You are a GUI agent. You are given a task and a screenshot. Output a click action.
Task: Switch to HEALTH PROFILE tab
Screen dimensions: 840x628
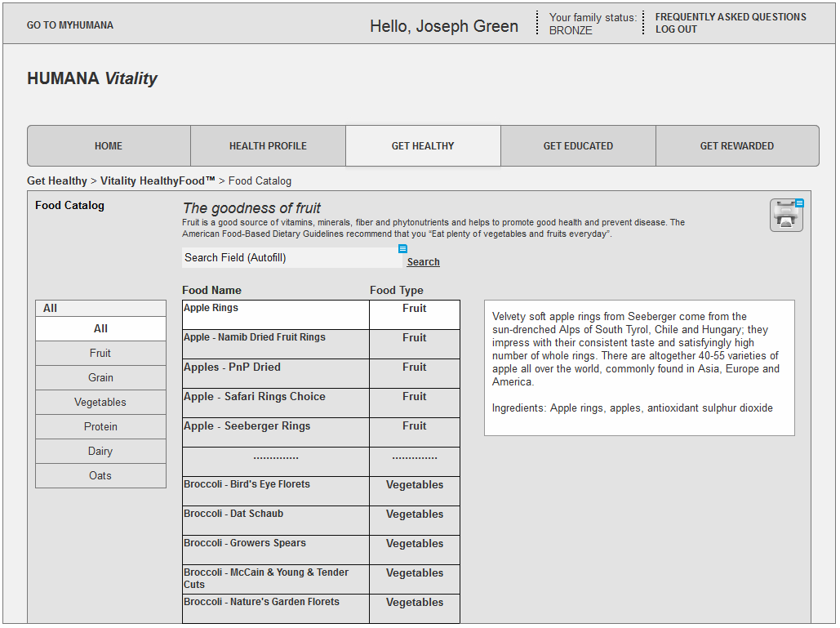[x=268, y=145]
